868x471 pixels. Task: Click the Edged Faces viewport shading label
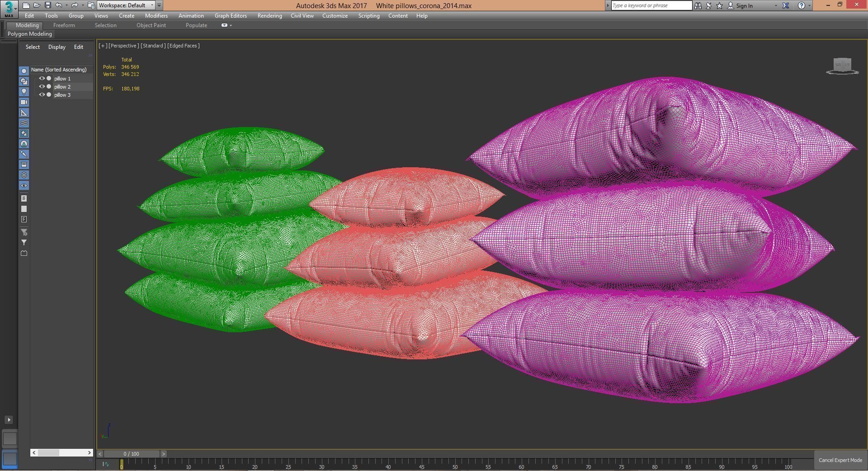click(183, 46)
